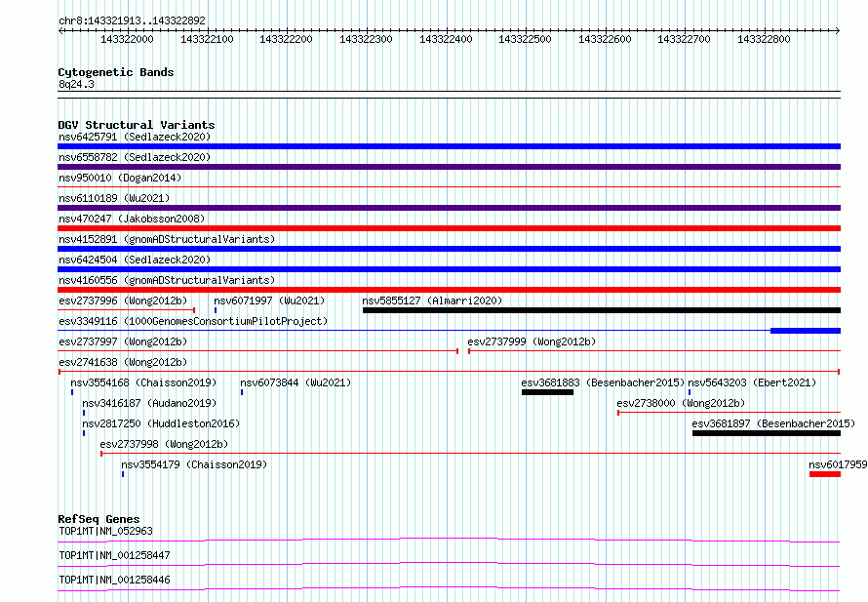Select the black esv3681883 variant bar
The height and width of the screenshot is (602, 868).
click(x=547, y=392)
